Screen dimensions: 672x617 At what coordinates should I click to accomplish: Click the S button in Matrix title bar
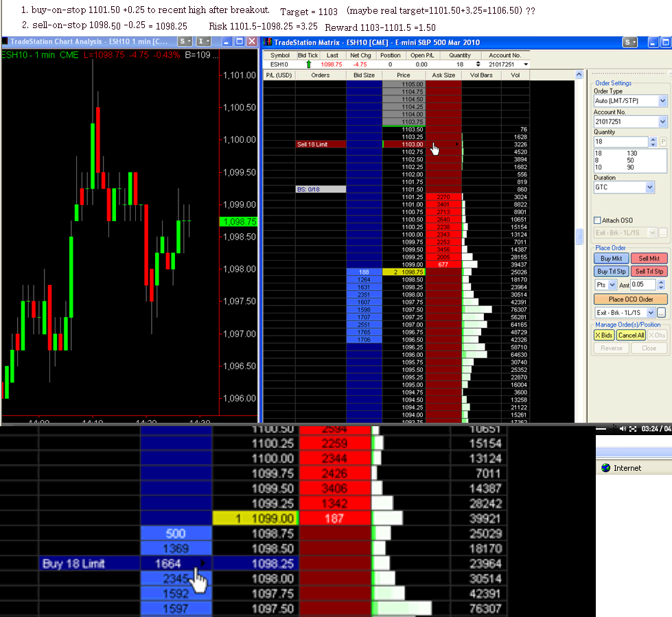[x=629, y=42]
